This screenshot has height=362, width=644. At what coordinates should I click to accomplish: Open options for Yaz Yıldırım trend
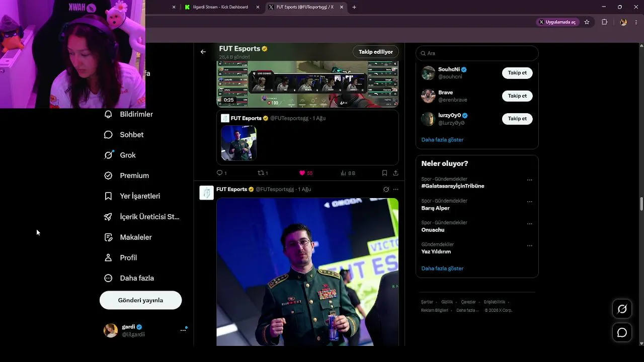(x=529, y=245)
